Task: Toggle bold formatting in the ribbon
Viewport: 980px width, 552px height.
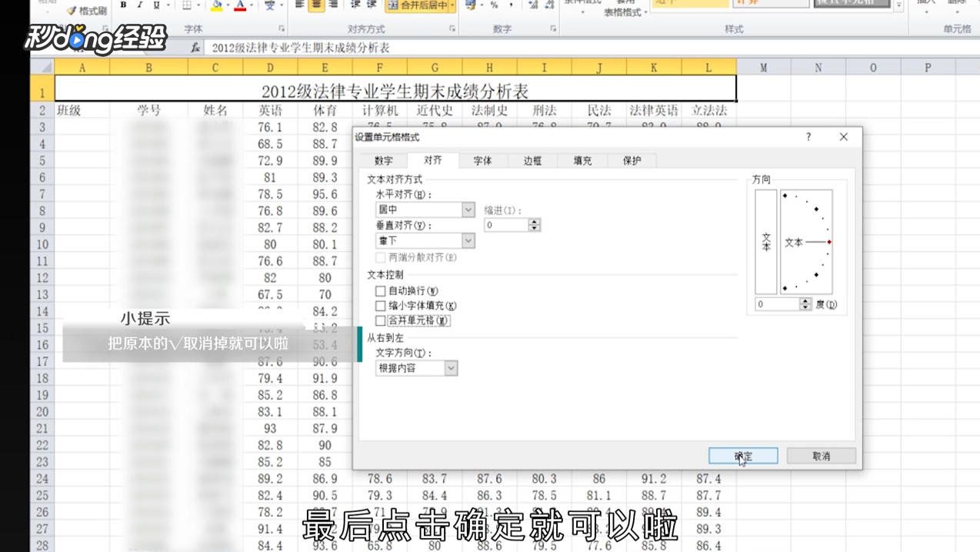Action: tap(124, 5)
